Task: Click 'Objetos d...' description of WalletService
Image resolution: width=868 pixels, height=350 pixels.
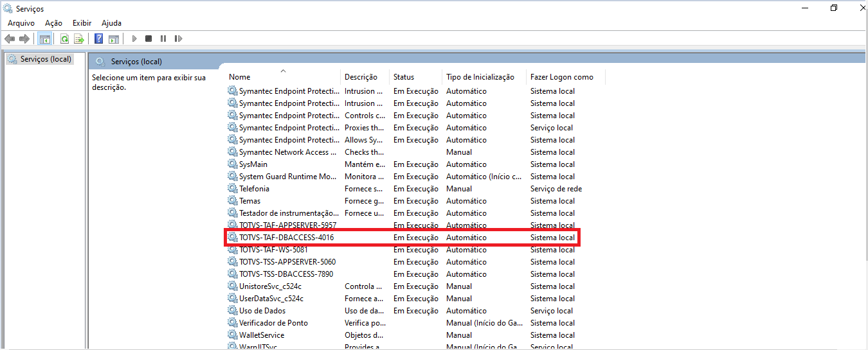Action: pyautogui.click(x=364, y=335)
